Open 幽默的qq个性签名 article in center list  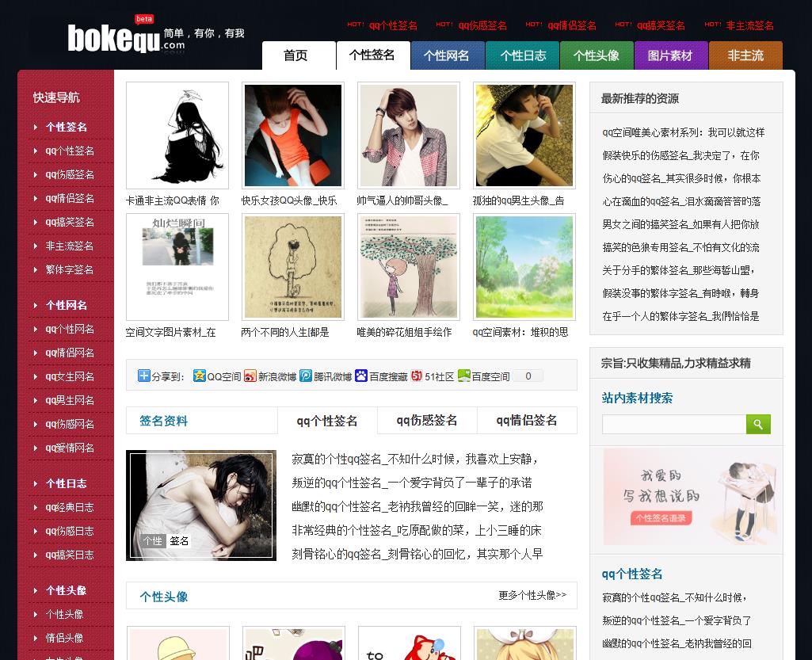click(x=417, y=506)
